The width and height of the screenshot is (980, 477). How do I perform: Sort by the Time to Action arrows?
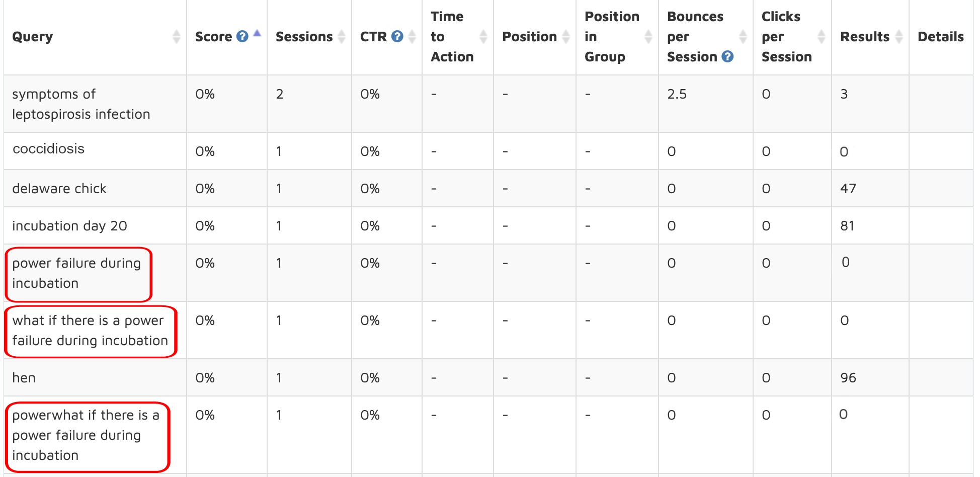pos(483,37)
